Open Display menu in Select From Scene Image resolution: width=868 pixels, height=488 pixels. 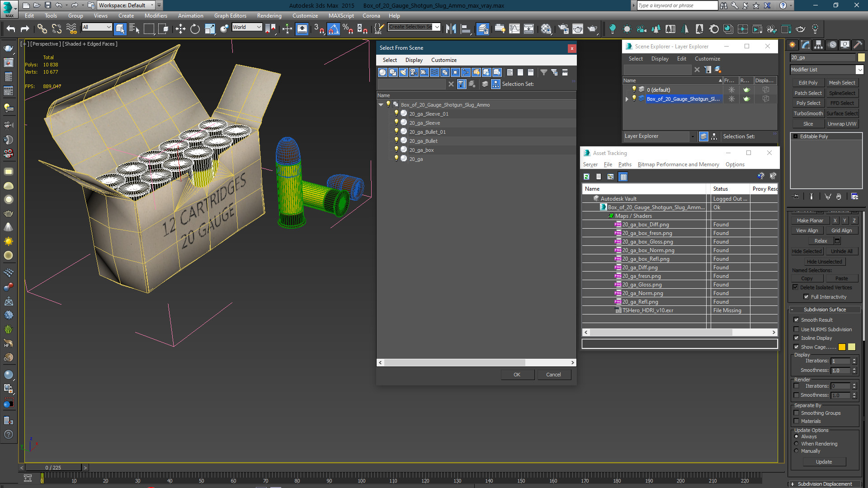pyautogui.click(x=414, y=60)
